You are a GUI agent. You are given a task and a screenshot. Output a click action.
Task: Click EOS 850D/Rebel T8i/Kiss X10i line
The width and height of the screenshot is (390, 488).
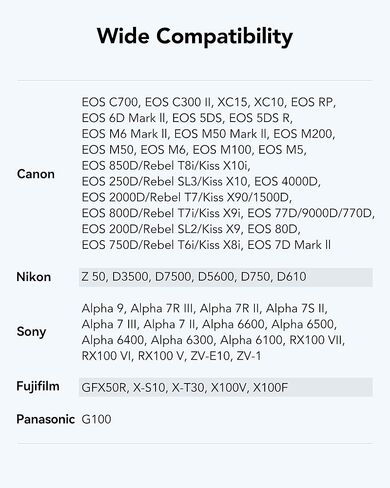[166, 165]
